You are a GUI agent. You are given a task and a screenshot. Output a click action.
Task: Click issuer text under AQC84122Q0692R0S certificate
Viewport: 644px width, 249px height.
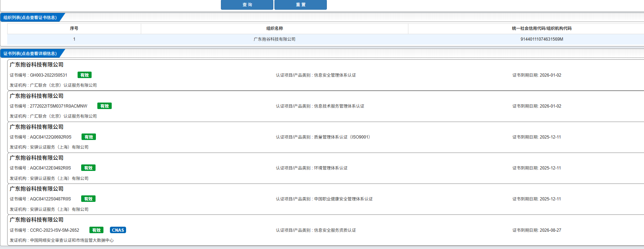59,147
